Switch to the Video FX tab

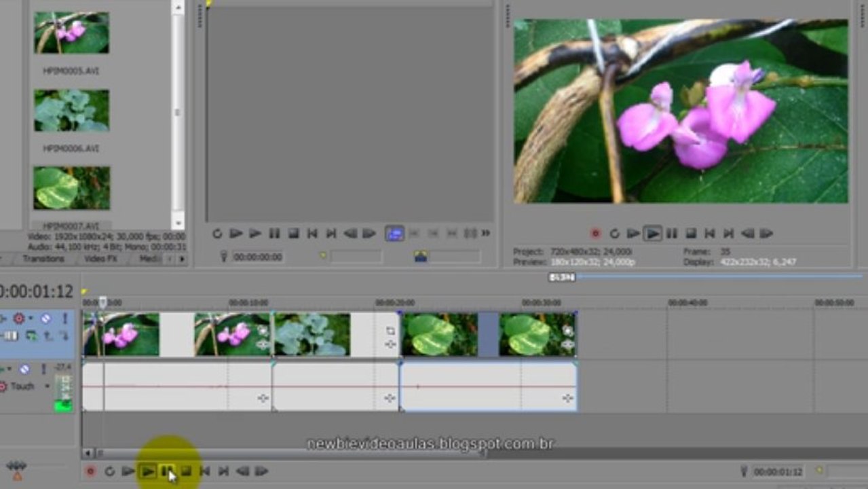101,259
